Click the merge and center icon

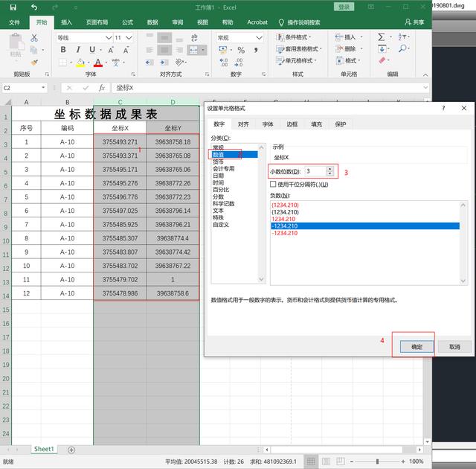pos(193,50)
